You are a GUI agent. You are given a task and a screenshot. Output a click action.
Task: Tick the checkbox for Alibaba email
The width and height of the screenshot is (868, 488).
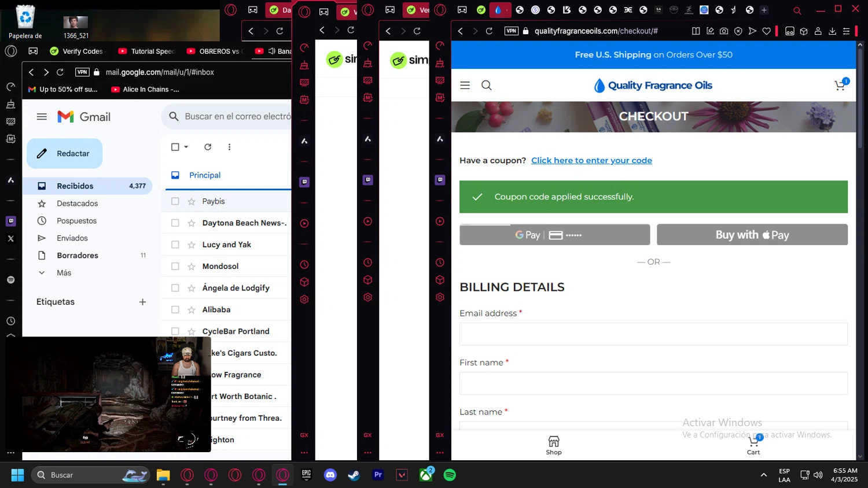tap(175, 310)
